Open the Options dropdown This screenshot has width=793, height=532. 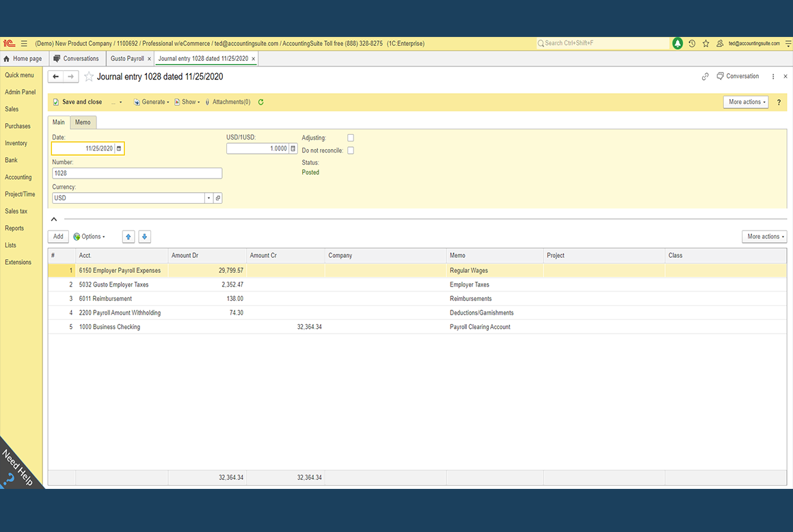click(90, 237)
